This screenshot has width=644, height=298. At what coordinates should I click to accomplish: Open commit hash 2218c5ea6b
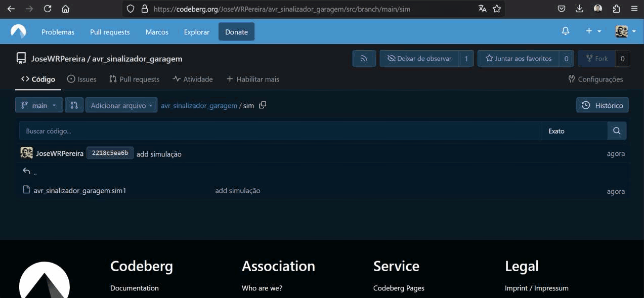point(110,153)
